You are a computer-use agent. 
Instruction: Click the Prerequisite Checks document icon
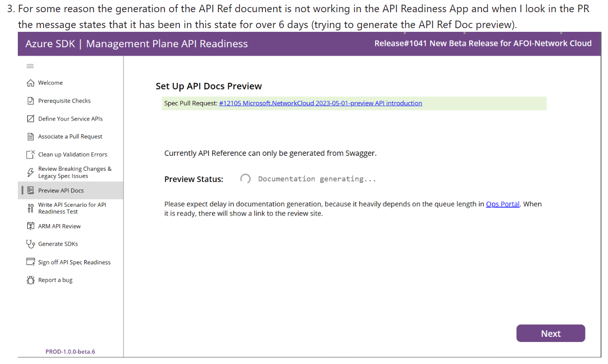(30, 100)
